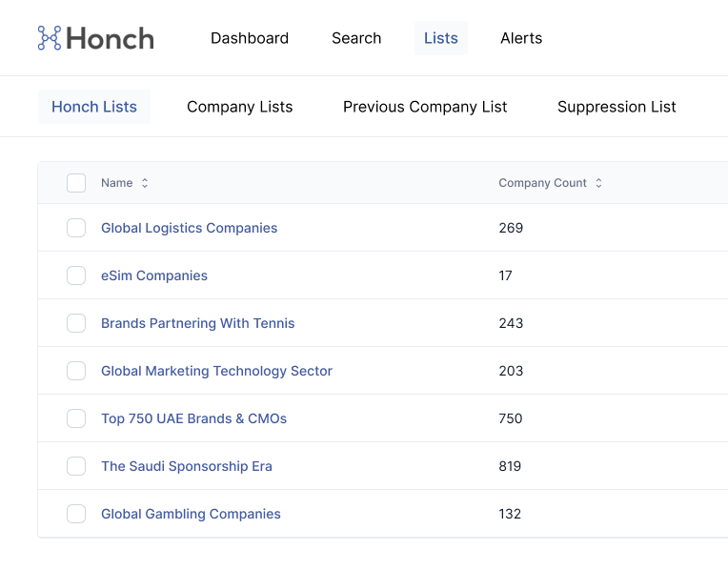Tick Top 750 UAE Brands checkbox
The width and height of the screenshot is (728, 570).
coord(76,418)
